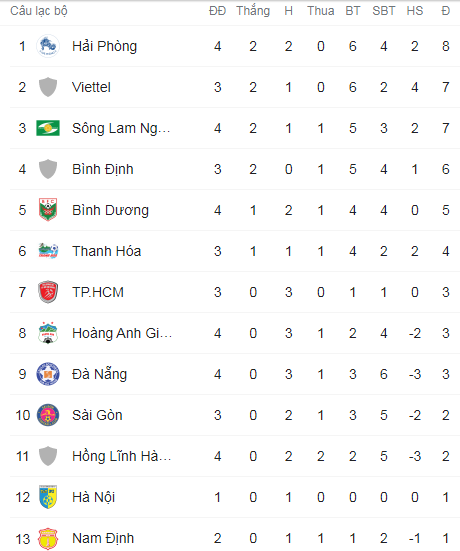Screen dimensions: 460x551
Task: Open the Bình Định team name
Action: click(103, 169)
